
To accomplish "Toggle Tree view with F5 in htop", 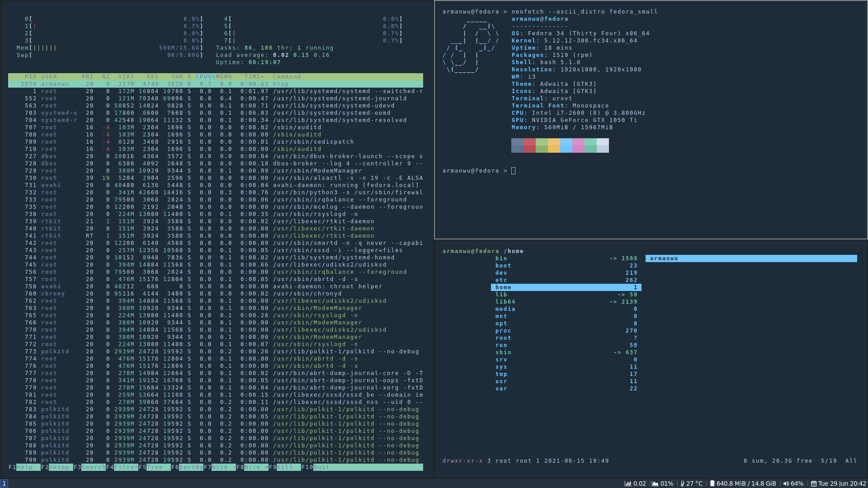I will [x=155, y=467].
